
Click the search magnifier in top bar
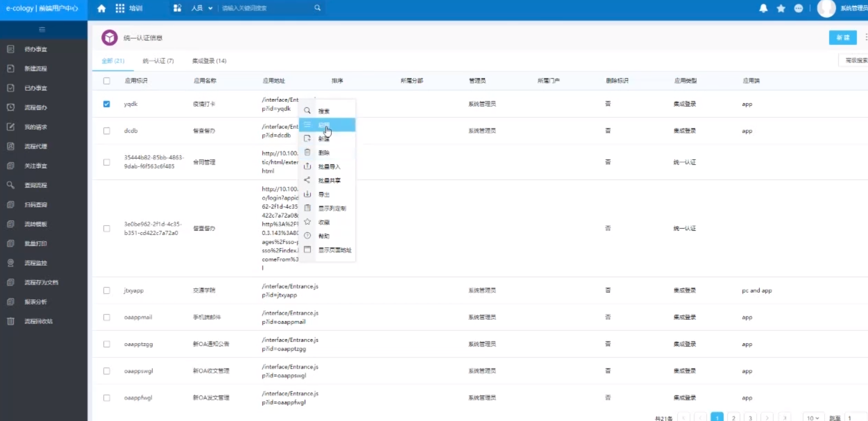point(317,8)
